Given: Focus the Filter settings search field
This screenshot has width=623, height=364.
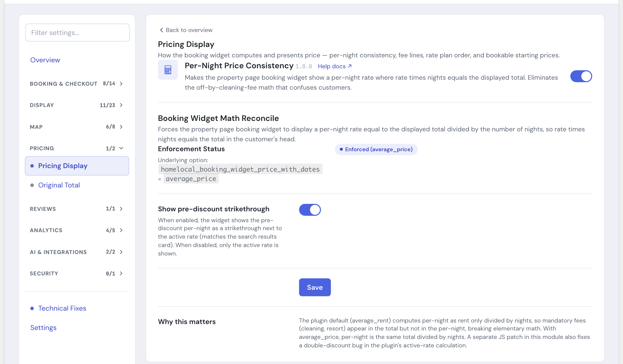Looking at the screenshot, I should (78, 33).
